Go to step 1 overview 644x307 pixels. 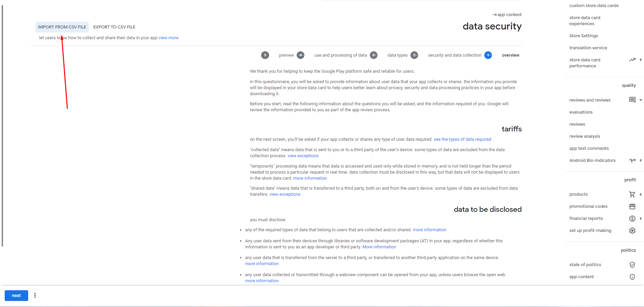click(x=502, y=55)
